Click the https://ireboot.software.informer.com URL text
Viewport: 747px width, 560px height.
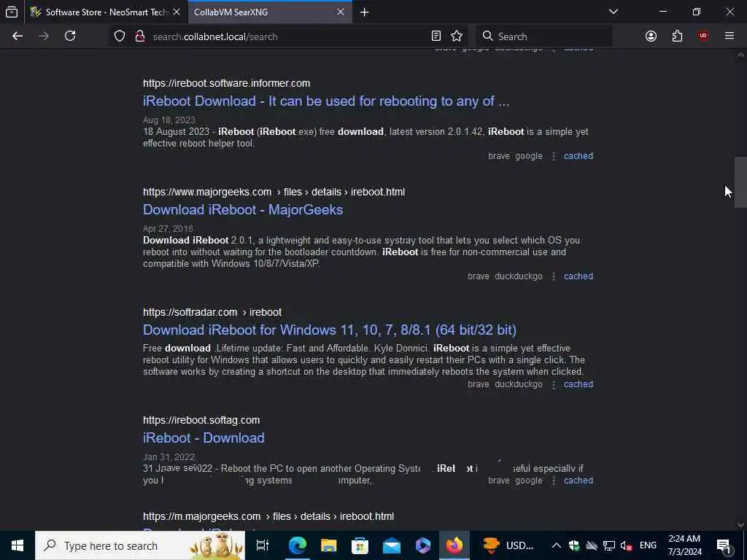point(226,83)
